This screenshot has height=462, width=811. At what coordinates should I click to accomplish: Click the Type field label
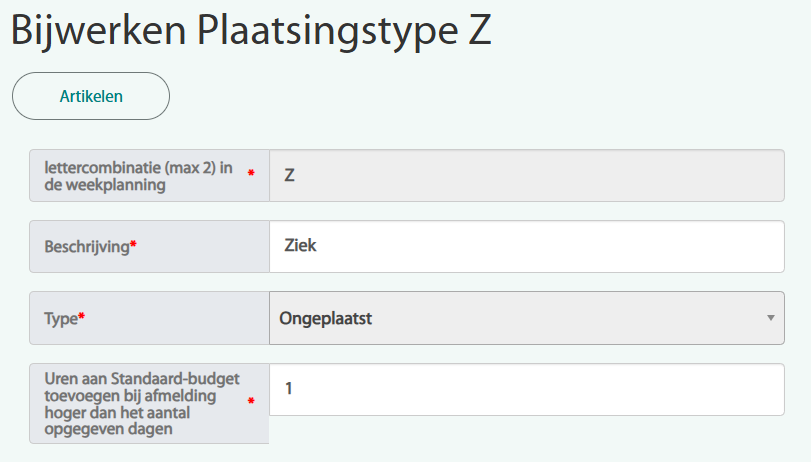(60, 318)
